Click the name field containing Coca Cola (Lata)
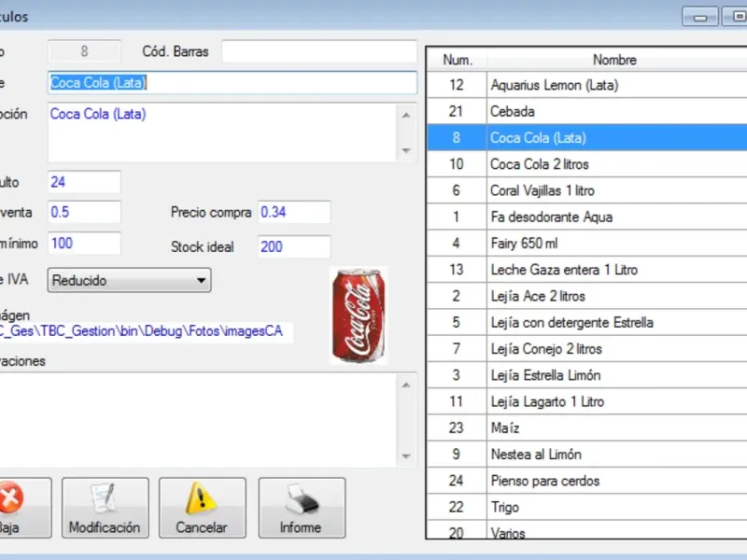Screen dimensions: 747x560 pos(233,83)
